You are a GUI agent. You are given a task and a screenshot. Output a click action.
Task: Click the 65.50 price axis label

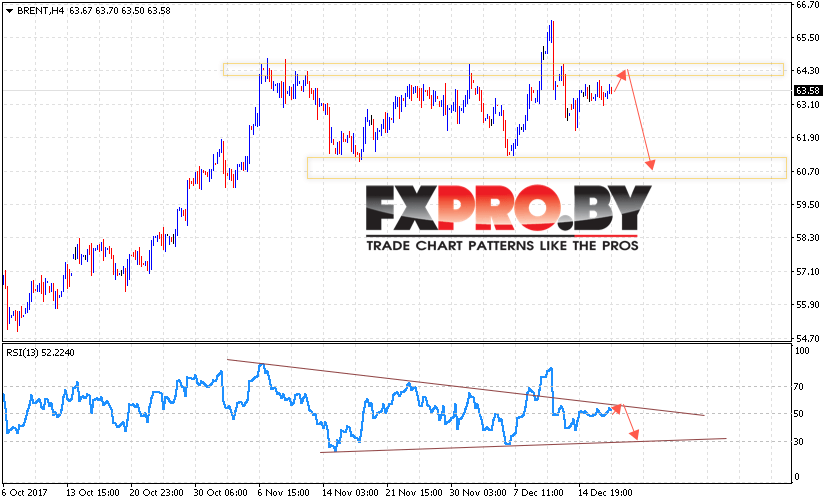[808, 38]
